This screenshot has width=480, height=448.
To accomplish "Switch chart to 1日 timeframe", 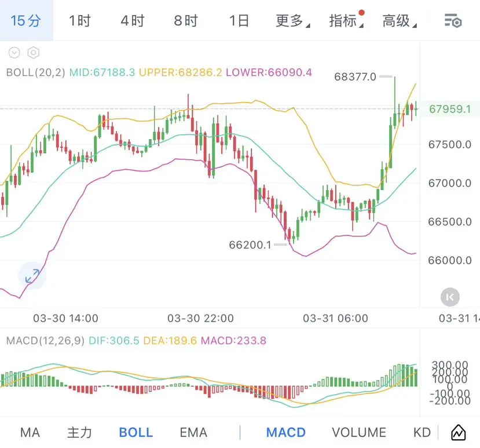I will point(239,21).
